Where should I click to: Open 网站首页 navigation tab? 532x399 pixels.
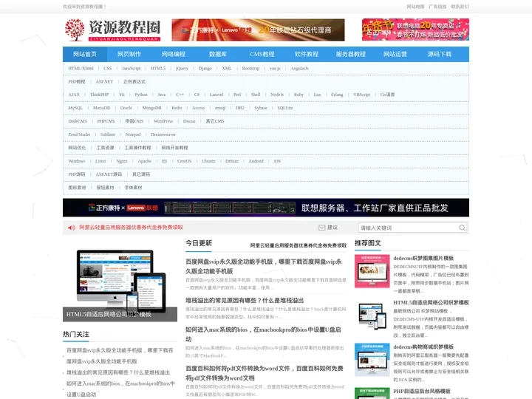(x=85, y=54)
